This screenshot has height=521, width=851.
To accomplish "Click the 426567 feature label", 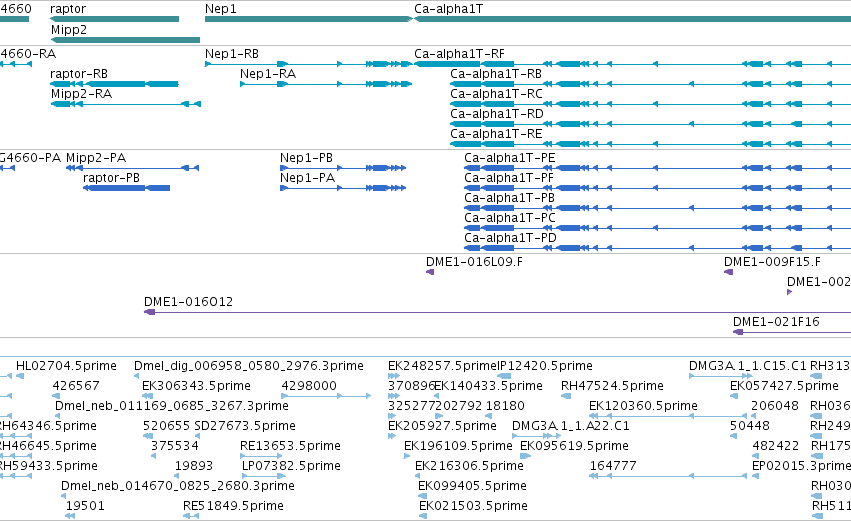I will [76, 386].
